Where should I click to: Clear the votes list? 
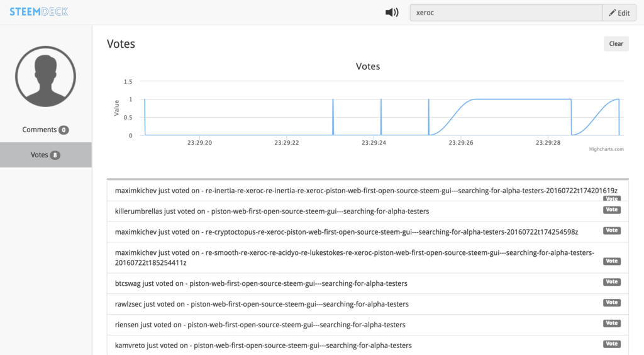point(616,43)
